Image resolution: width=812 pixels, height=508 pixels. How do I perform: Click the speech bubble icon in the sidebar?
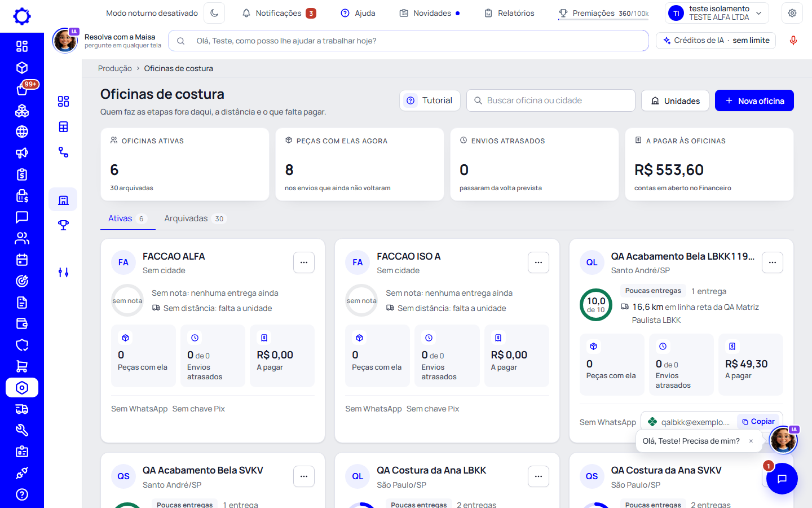22,217
